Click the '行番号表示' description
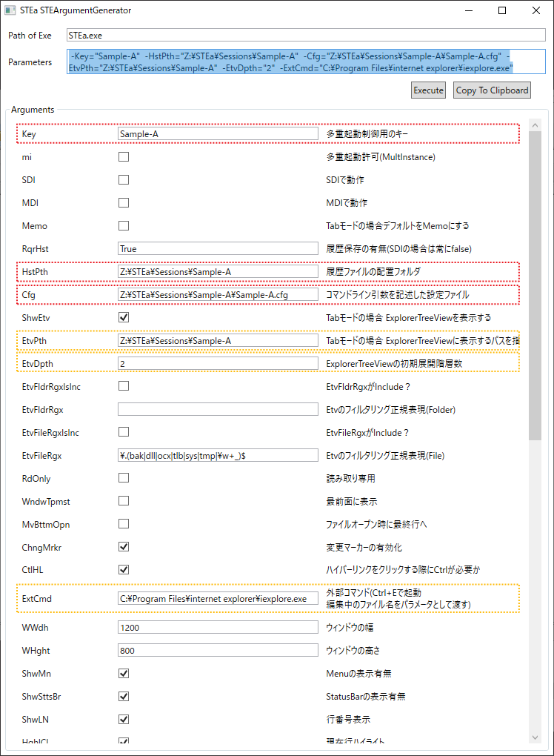 coord(348,720)
